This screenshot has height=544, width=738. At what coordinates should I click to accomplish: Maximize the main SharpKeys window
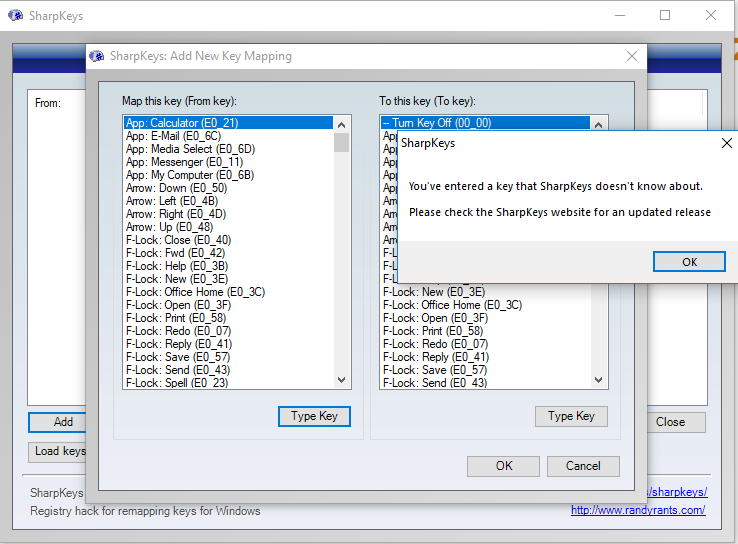(x=665, y=16)
